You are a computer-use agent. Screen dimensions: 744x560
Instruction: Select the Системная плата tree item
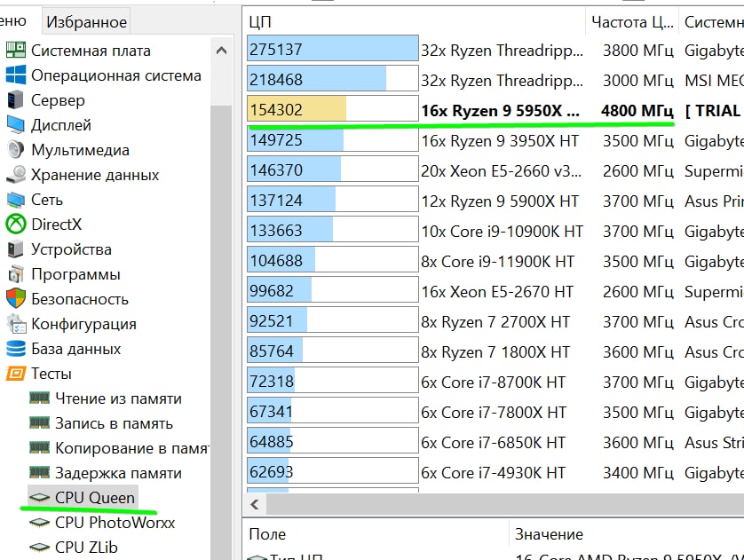pyautogui.click(x=91, y=51)
